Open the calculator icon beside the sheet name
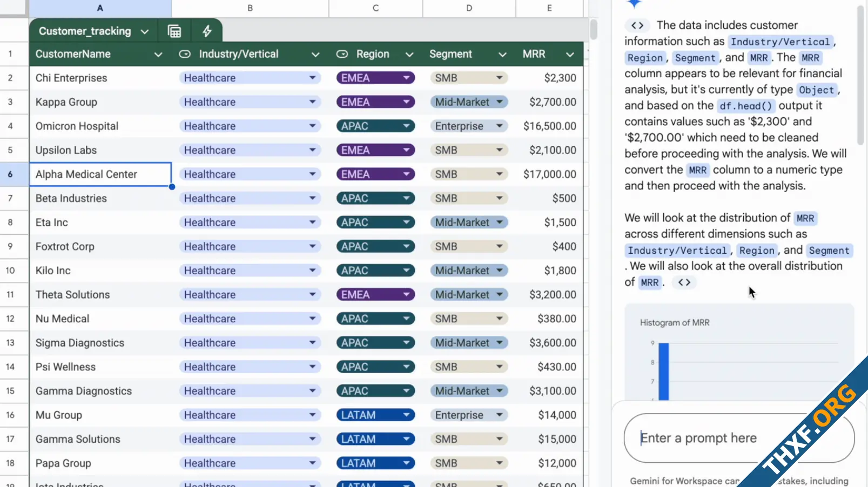The width and height of the screenshot is (868, 487). [174, 31]
